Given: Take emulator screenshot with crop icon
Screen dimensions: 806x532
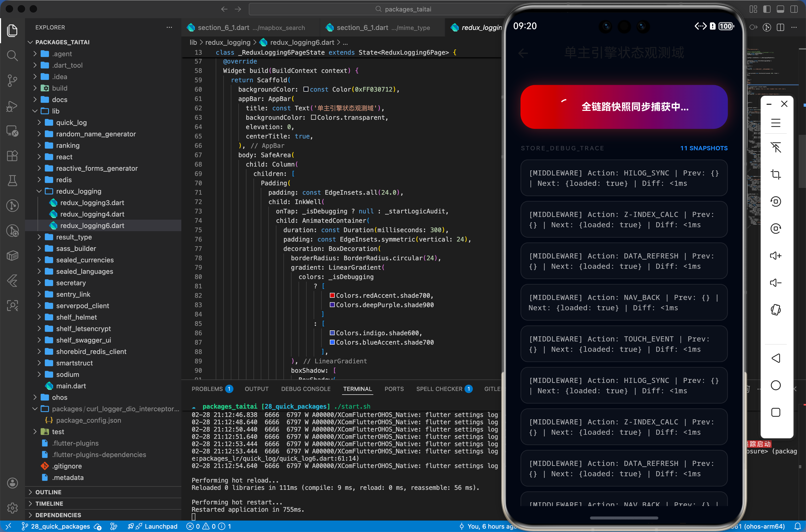Looking at the screenshot, I should [x=776, y=174].
